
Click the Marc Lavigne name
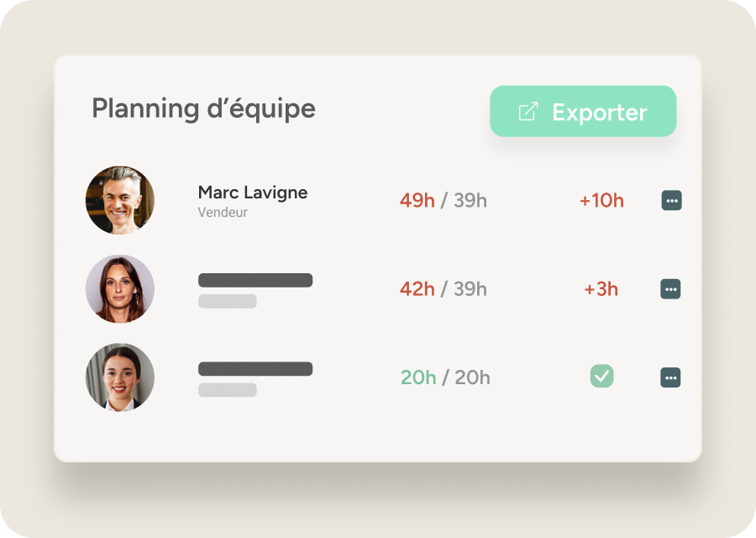[x=253, y=193]
